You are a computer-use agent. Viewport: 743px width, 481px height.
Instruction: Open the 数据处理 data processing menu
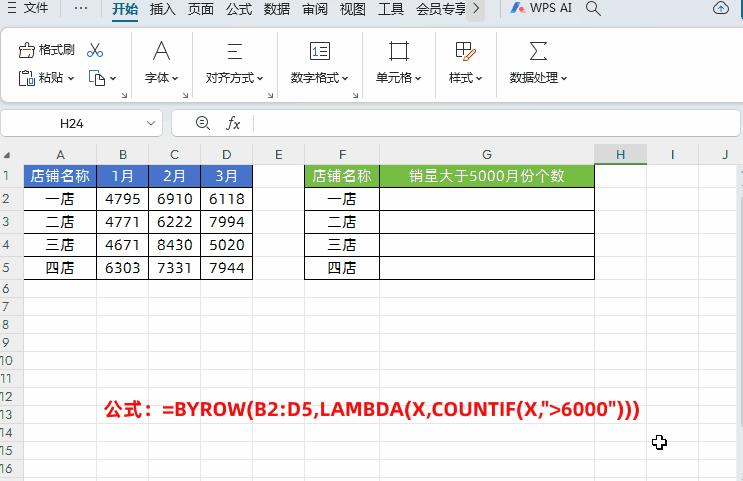(538, 62)
